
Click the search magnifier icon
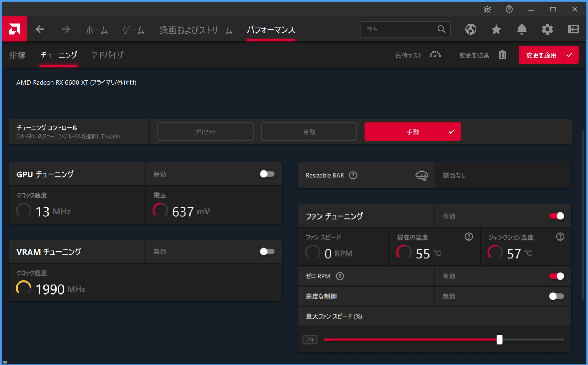(x=441, y=29)
